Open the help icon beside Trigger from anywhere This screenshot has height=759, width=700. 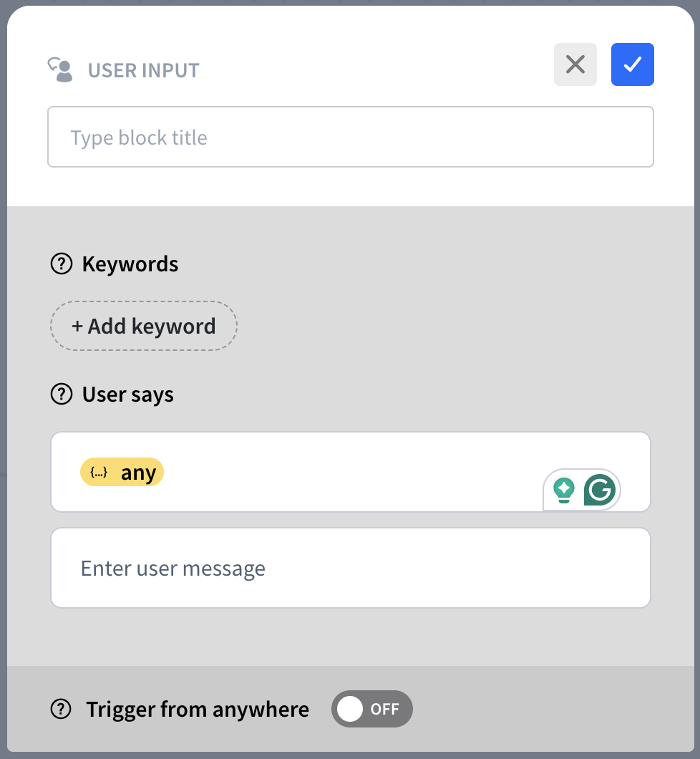[62, 710]
